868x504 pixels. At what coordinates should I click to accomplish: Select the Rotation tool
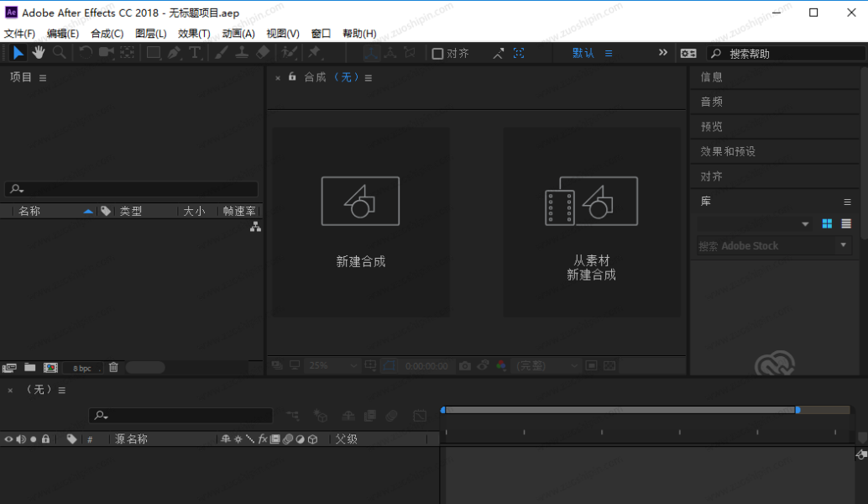pyautogui.click(x=85, y=52)
